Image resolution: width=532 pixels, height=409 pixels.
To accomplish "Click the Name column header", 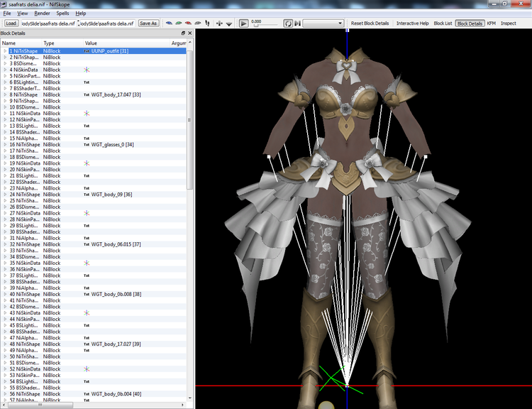I will coord(21,43).
